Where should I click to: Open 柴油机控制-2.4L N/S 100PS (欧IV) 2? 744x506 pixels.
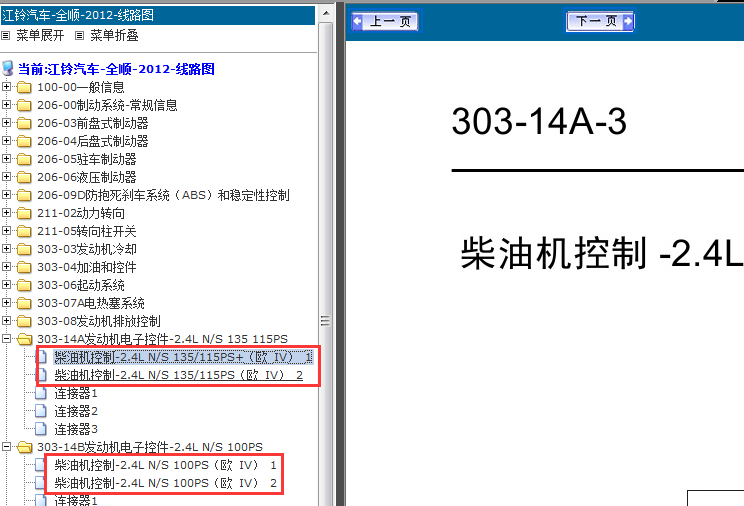(166, 483)
